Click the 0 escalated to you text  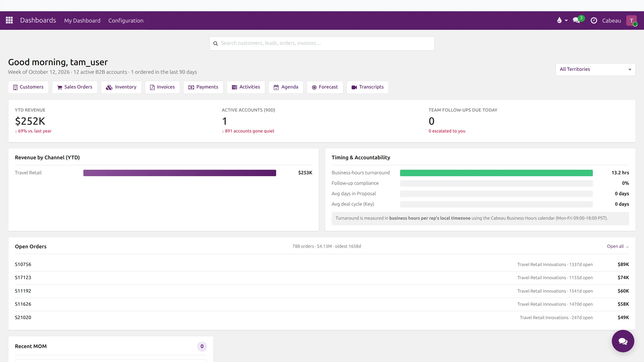(447, 131)
